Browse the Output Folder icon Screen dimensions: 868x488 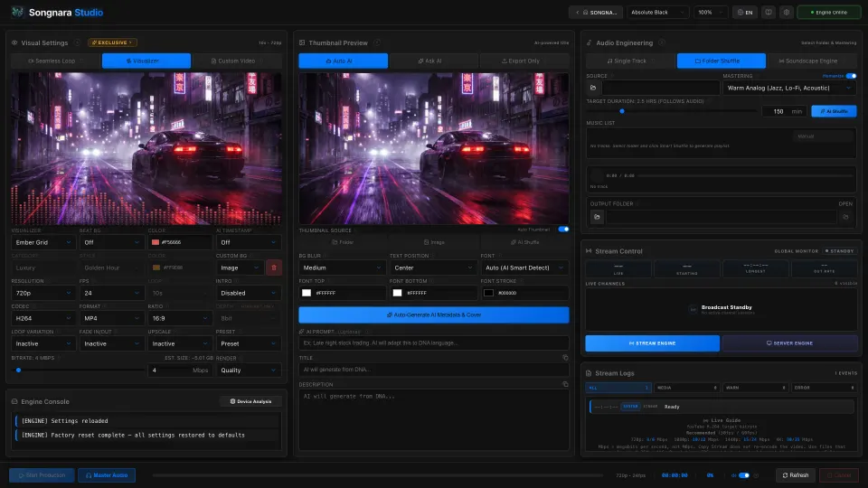coord(597,217)
